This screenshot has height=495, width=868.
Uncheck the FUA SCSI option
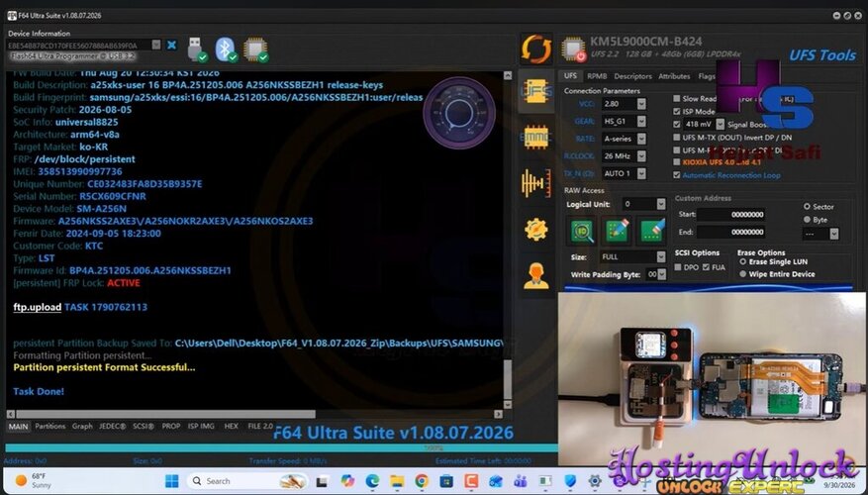pos(706,267)
